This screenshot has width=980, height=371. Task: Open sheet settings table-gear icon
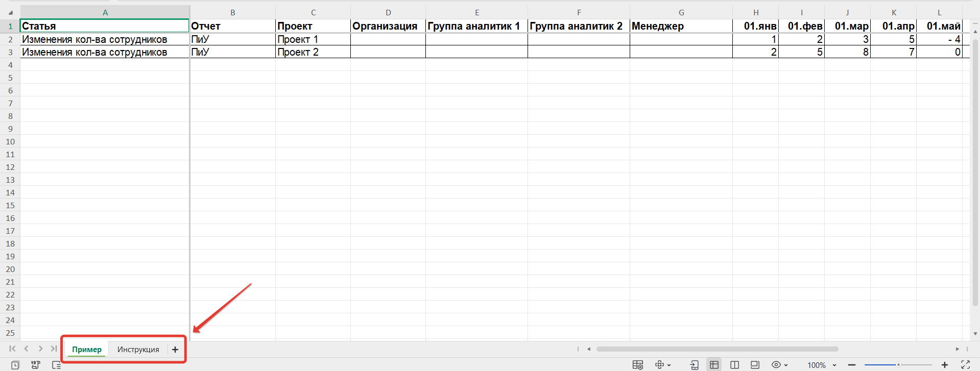pyautogui.click(x=638, y=365)
